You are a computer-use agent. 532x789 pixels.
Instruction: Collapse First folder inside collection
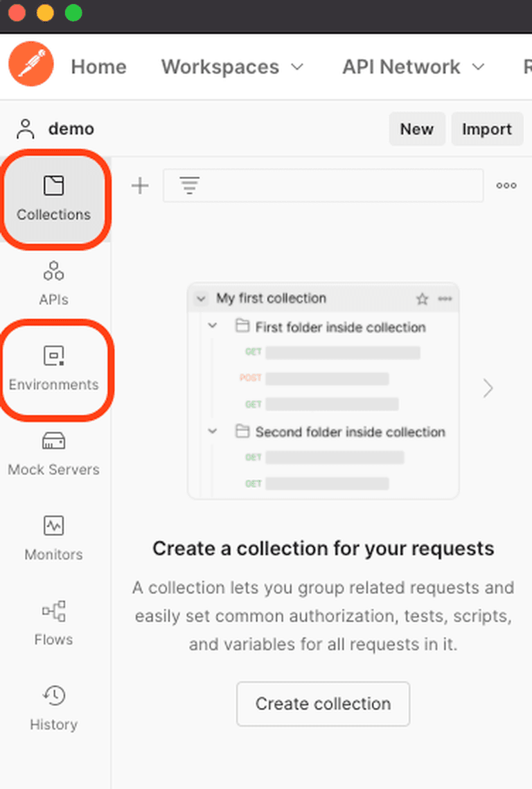[x=213, y=326]
